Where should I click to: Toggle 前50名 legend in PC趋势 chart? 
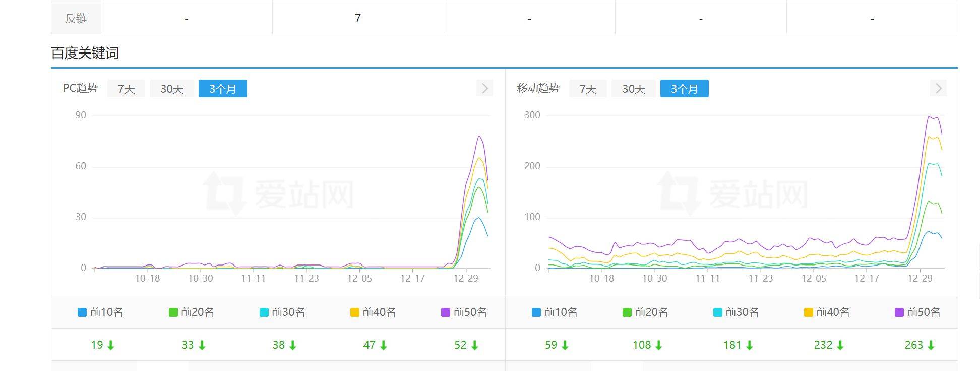pos(464,312)
